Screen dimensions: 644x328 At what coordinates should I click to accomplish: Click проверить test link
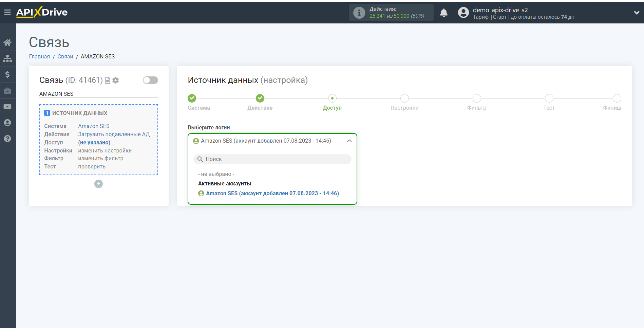coord(92,166)
